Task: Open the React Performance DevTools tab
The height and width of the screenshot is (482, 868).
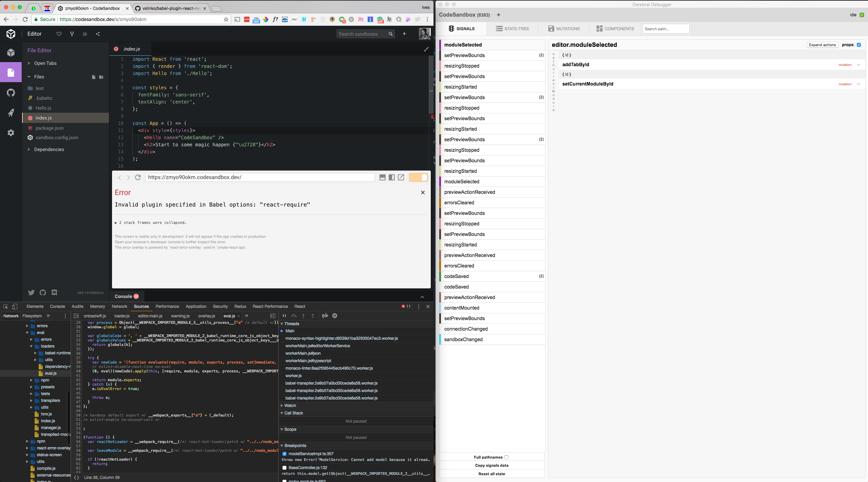Action: [270, 307]
